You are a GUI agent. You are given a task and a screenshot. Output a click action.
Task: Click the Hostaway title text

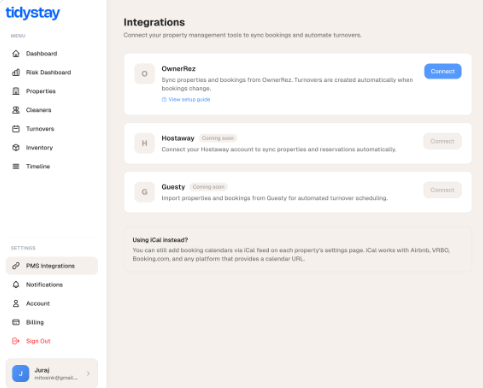pyautogui.click(x=178, y=138)
